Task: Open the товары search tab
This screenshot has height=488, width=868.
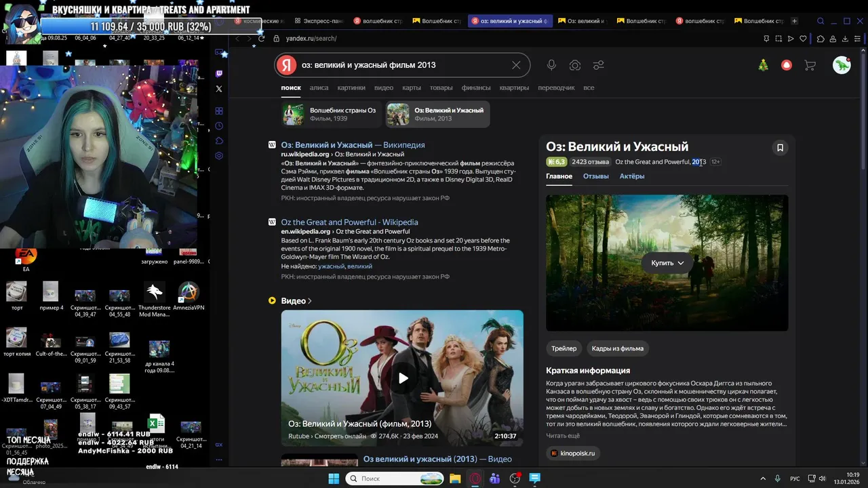Action: point(441,87)
